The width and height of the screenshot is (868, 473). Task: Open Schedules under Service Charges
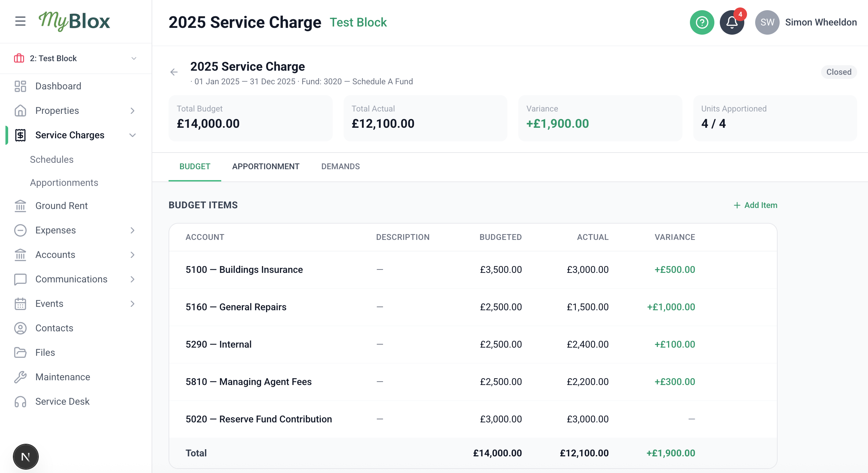point(52,159)
